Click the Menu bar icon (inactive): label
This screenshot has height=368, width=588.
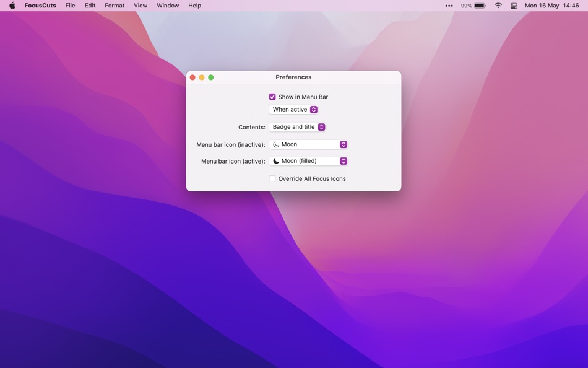coord(231,144)
